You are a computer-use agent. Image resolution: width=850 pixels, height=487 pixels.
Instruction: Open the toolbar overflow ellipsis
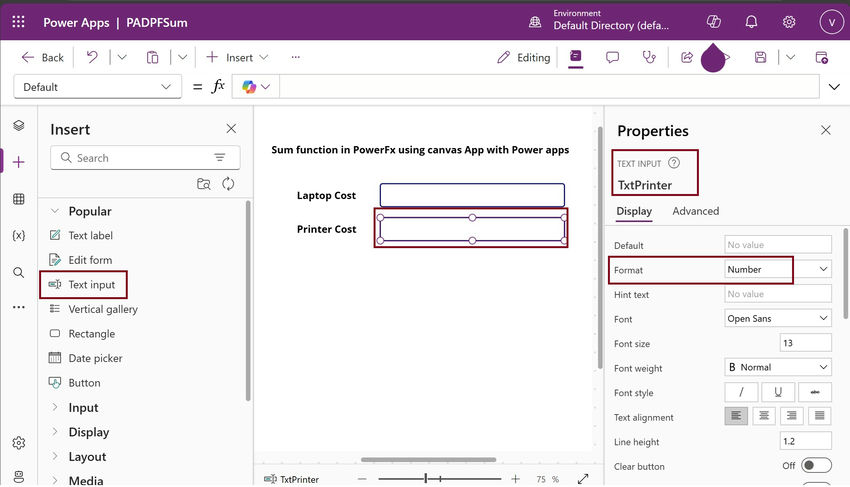point(295,57)
